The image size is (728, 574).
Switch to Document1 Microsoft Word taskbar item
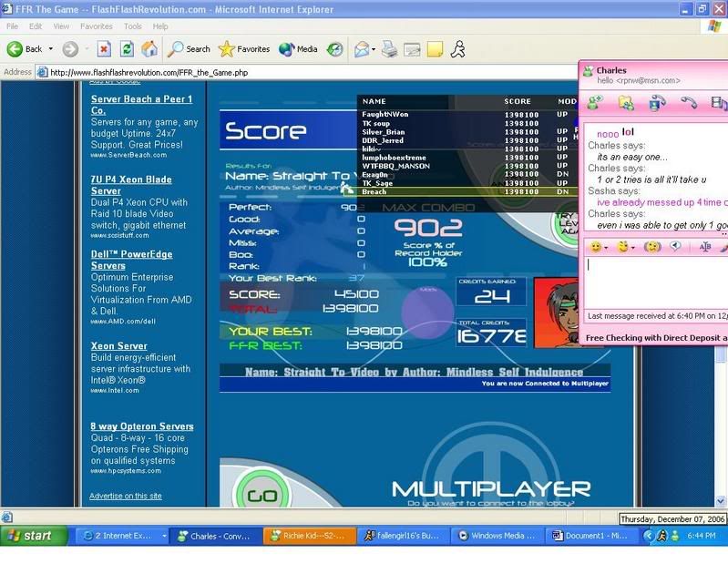[590, 536]
